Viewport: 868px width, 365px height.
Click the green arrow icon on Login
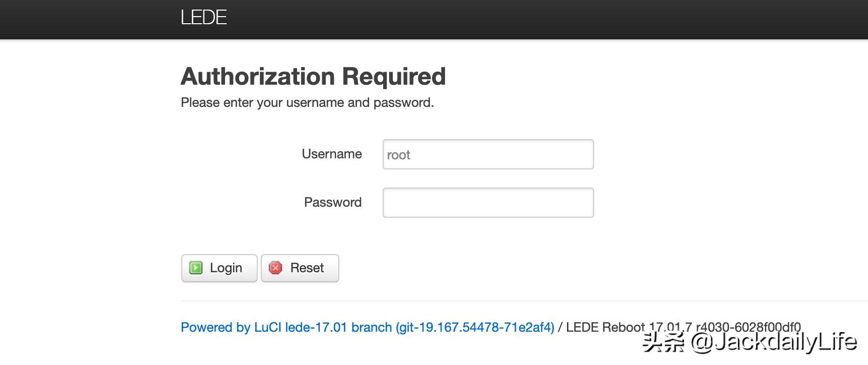(196, 268)
